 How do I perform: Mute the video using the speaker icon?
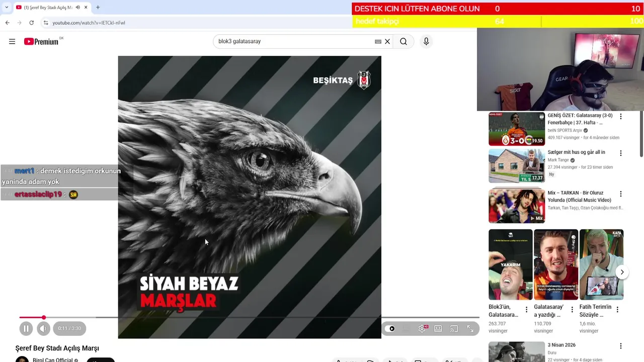click(43, 329)
